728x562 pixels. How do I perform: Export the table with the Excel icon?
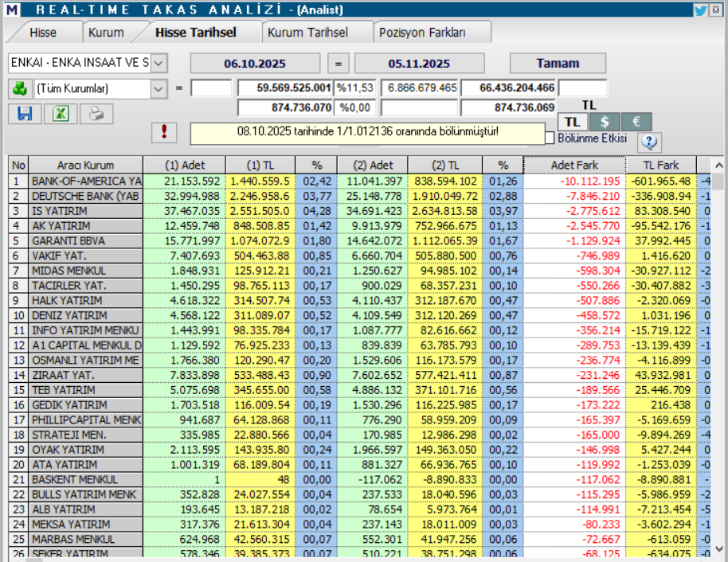point(61,114)
